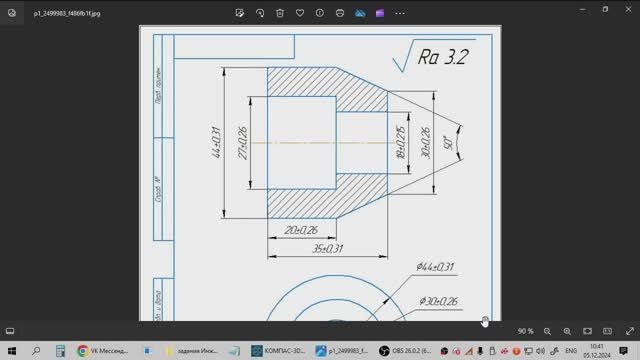640x360 pixels.
Task: Delete the image with the trash icon
Action: tap(280, 13)
